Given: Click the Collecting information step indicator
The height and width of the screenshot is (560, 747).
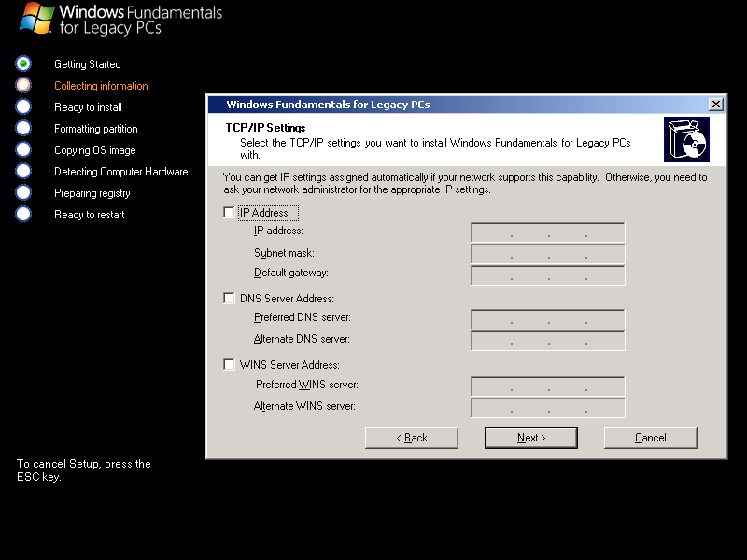Looking at the screenshot, I should (x=23, y=85).
